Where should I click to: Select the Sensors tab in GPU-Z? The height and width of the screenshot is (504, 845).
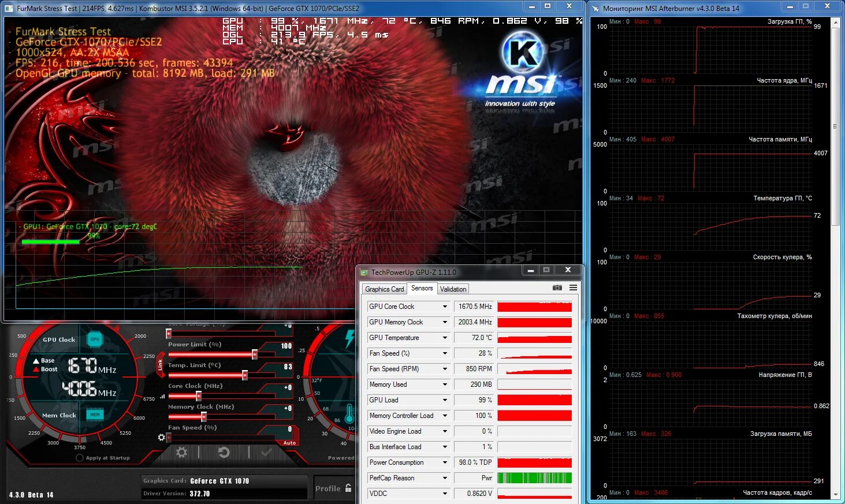422,288
